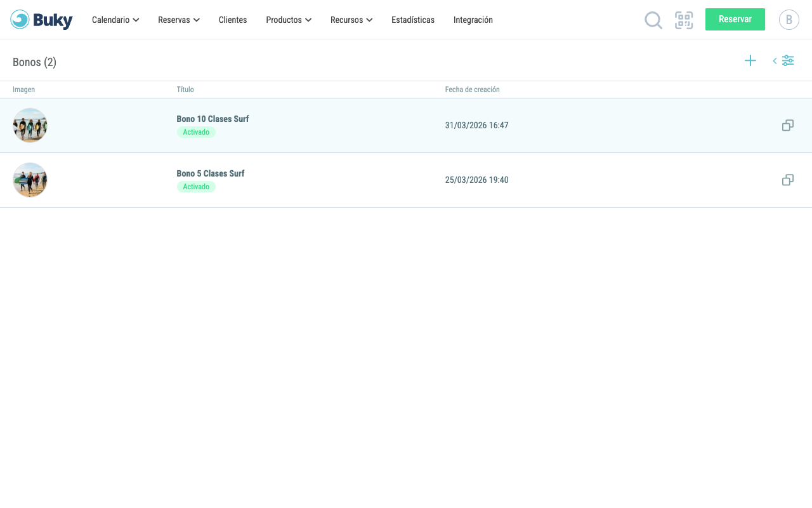The image size is (812, 508).
Task: Open the Bono 5 Clases Surf title
Action: 211,173
